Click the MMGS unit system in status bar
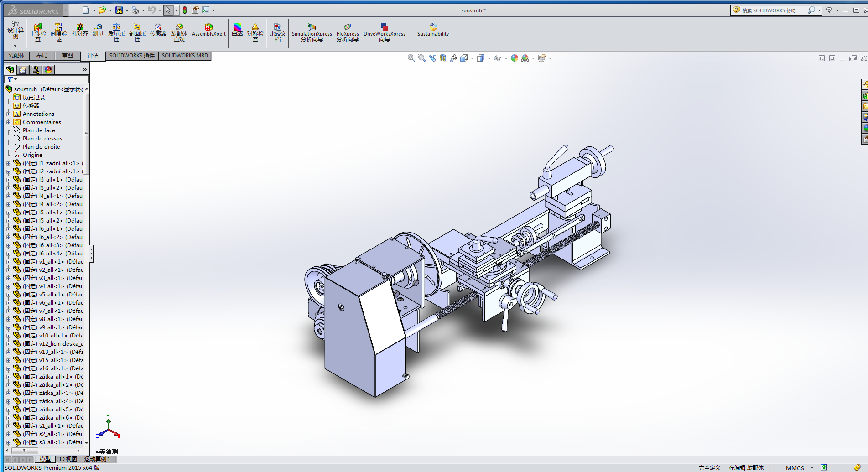The width and height of the screenshot is (868, 472). pyautogui.click(x=795, y=468)
